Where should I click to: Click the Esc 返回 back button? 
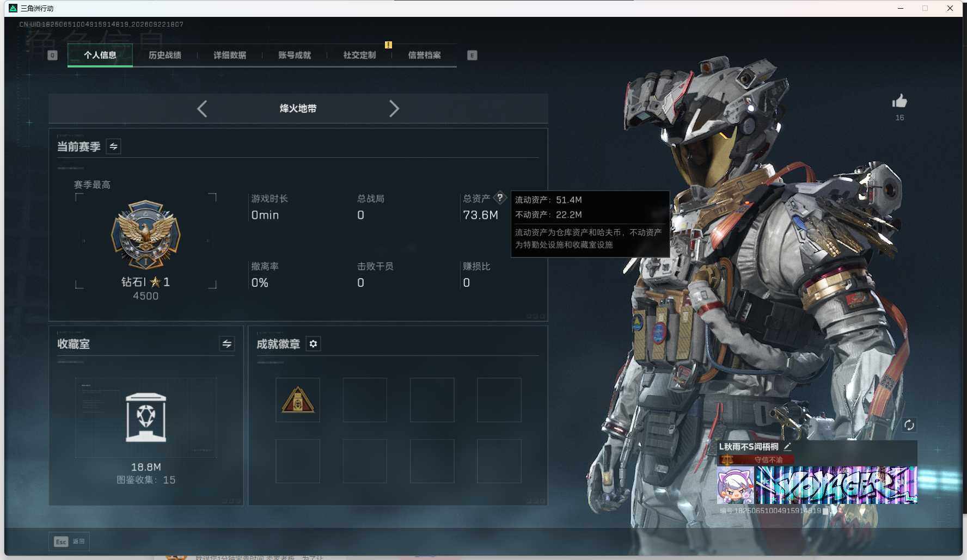tap(69, 541)
